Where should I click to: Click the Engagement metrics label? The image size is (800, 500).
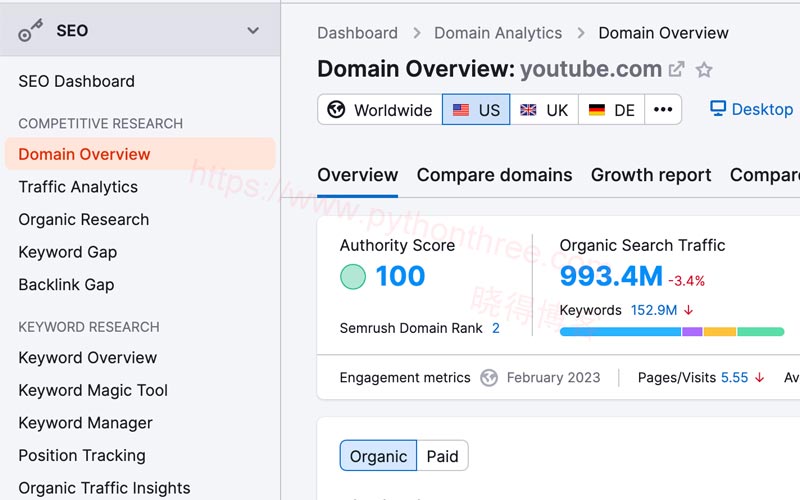(x=405, y=378)
